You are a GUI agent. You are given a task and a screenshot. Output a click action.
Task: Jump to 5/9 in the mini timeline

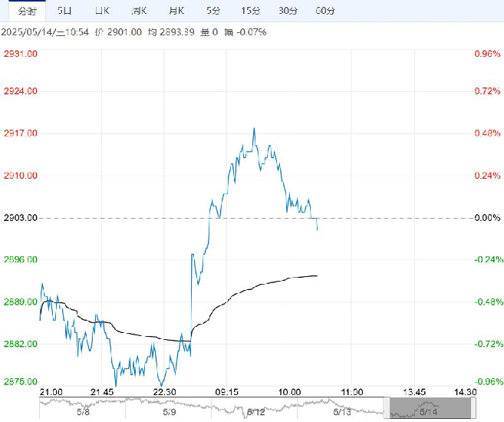pos(169,412)
